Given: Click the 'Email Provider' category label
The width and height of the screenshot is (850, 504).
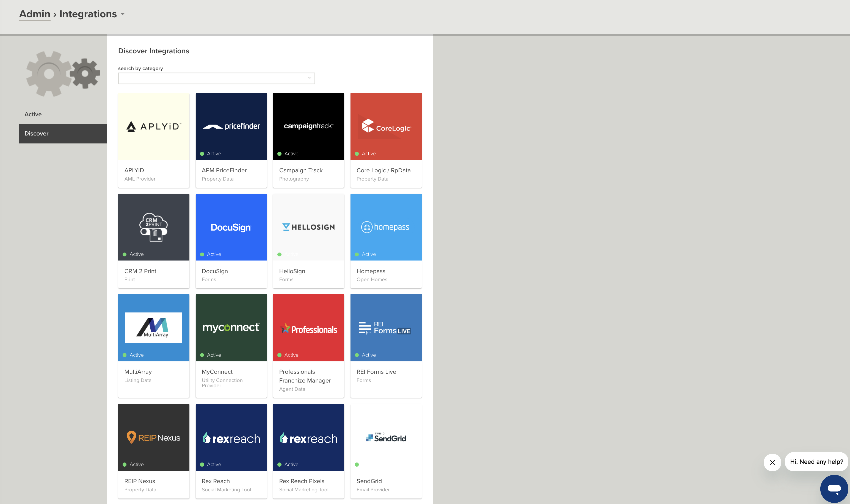Looking at the screenshot, I should tap(373, 489).
